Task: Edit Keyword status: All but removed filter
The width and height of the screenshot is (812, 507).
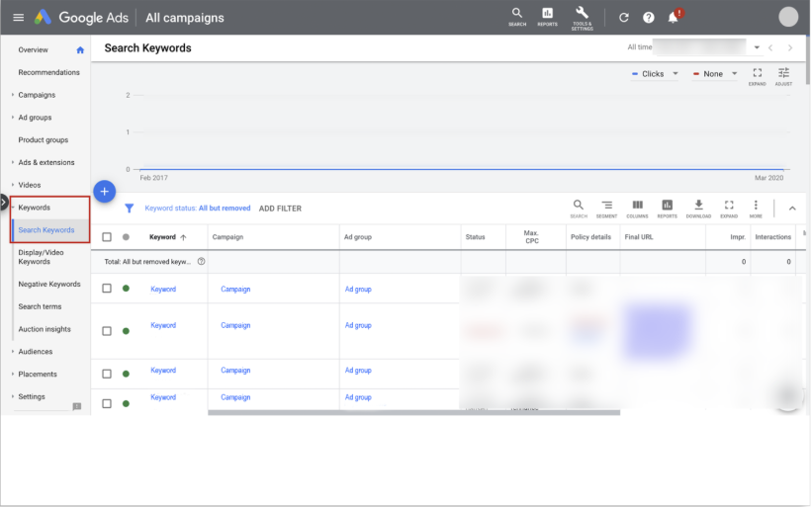Action: [x=197, y=208]
